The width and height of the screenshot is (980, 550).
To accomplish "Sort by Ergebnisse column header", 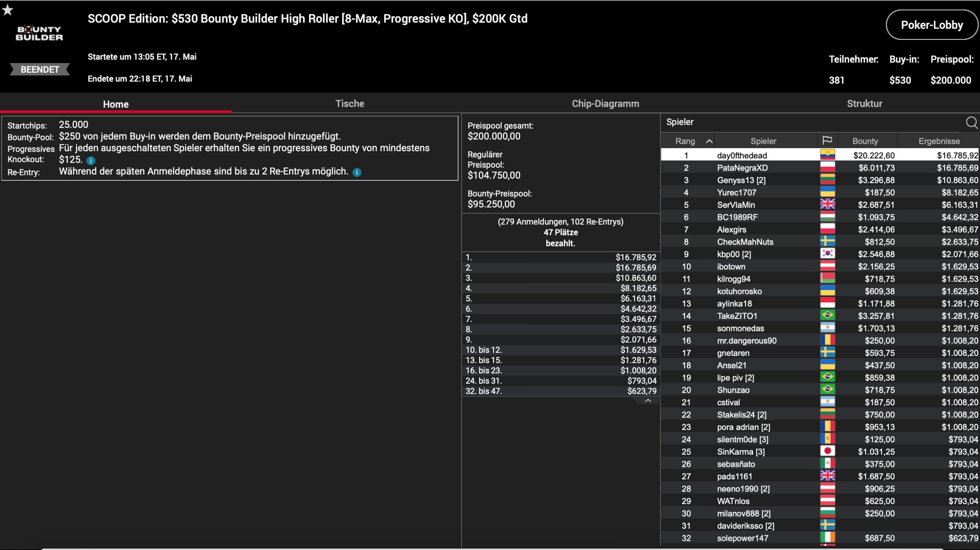I will [x=939, y=141].
